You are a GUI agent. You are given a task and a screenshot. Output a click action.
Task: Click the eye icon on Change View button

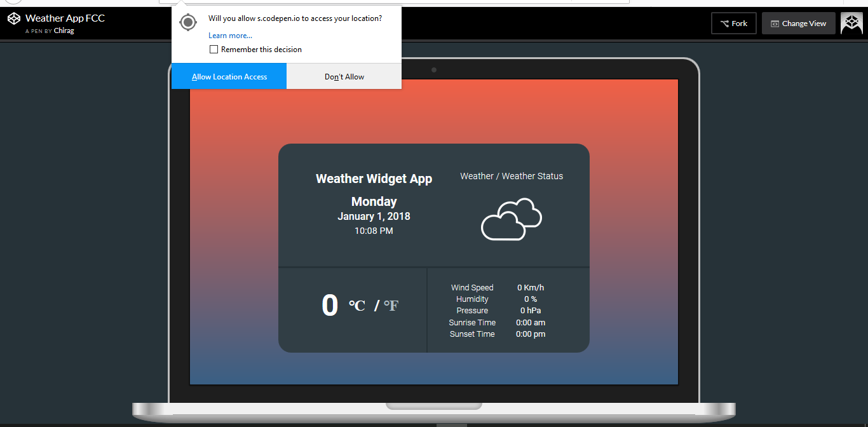[x=775, y=23]
